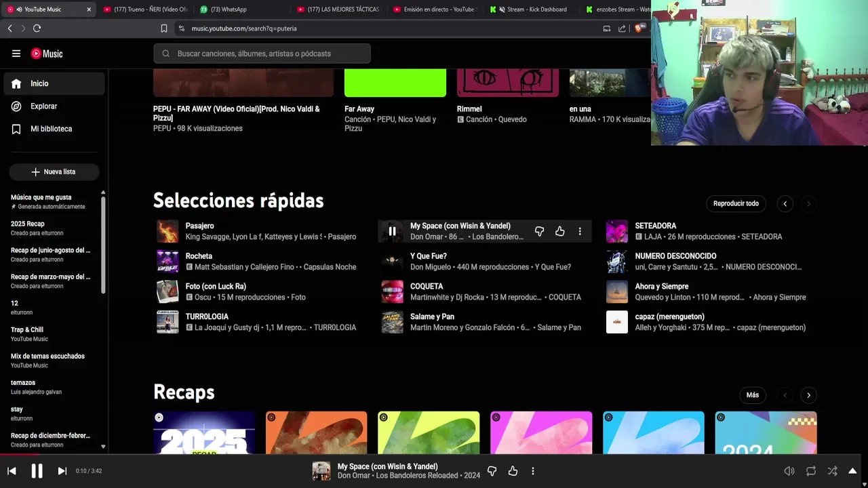Play Salame y Pan thumbnail
The width and height of the screenshot is (868, 488).
[392, 322]
